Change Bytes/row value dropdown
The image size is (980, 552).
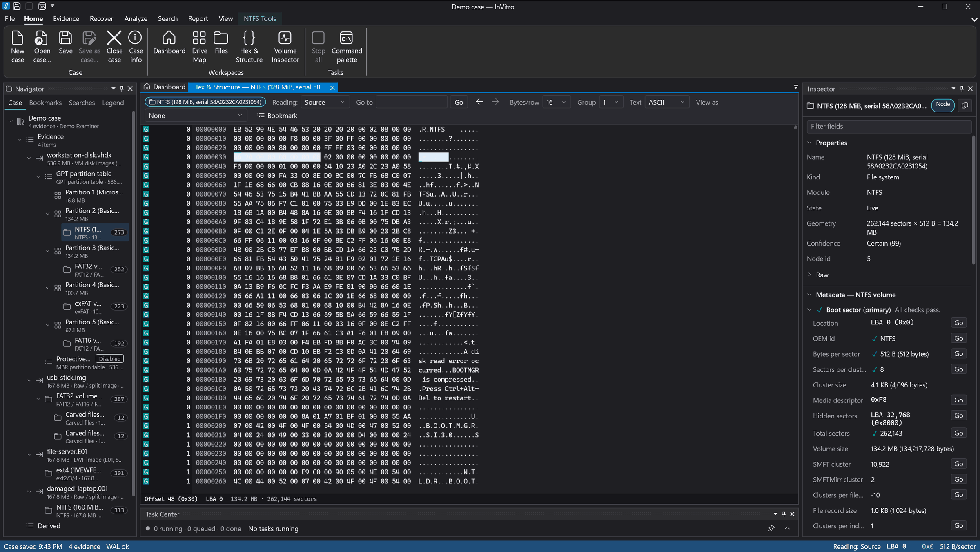(x=556, y=102)
